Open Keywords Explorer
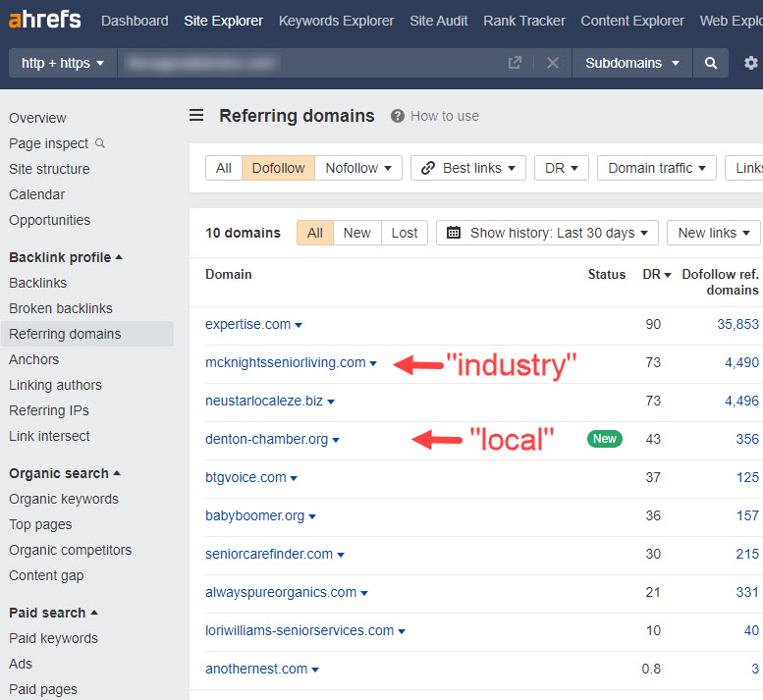 [336, 21]
